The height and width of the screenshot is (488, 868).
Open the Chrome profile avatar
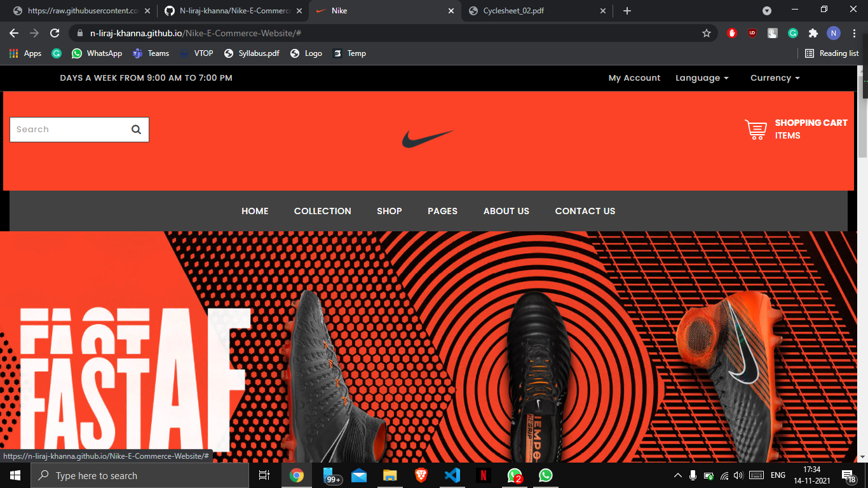coord(834,33)
